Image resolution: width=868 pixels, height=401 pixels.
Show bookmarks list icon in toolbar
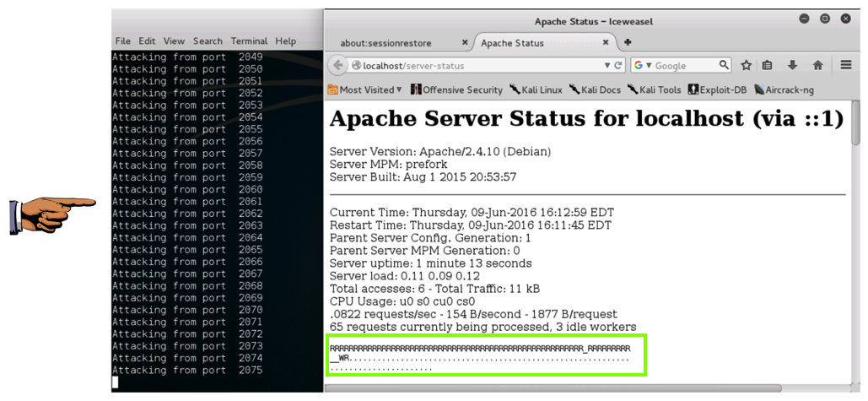768,66
